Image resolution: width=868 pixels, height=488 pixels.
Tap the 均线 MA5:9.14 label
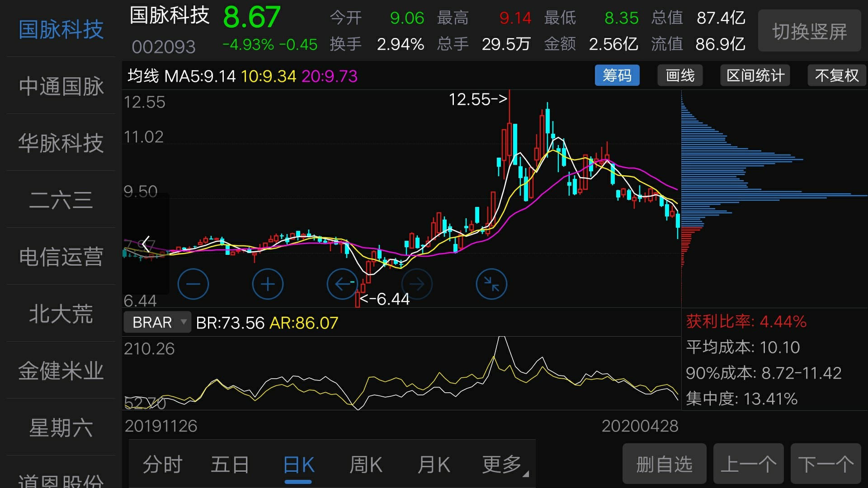click(x=181, y=76)
